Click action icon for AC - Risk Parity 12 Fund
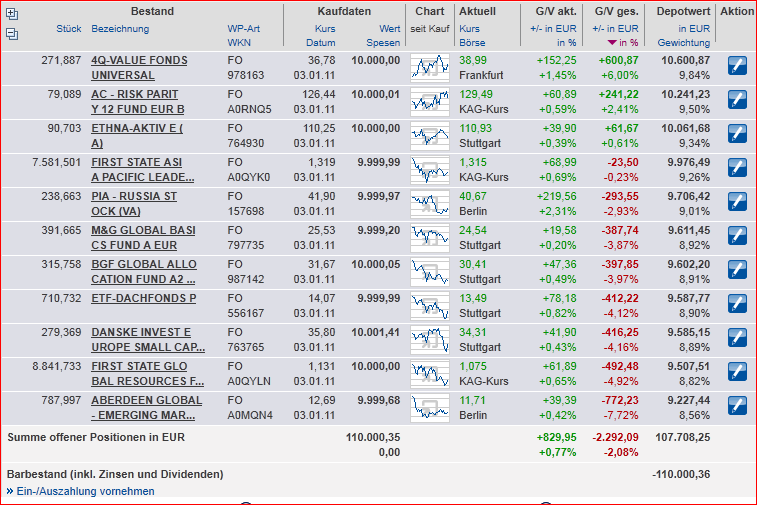 (737, 101)
